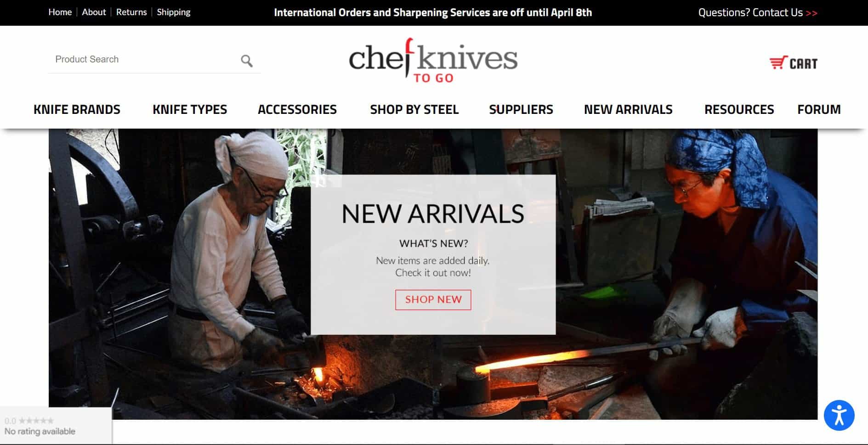
Task: Open the Accessories menu
Action: (297, 109)
